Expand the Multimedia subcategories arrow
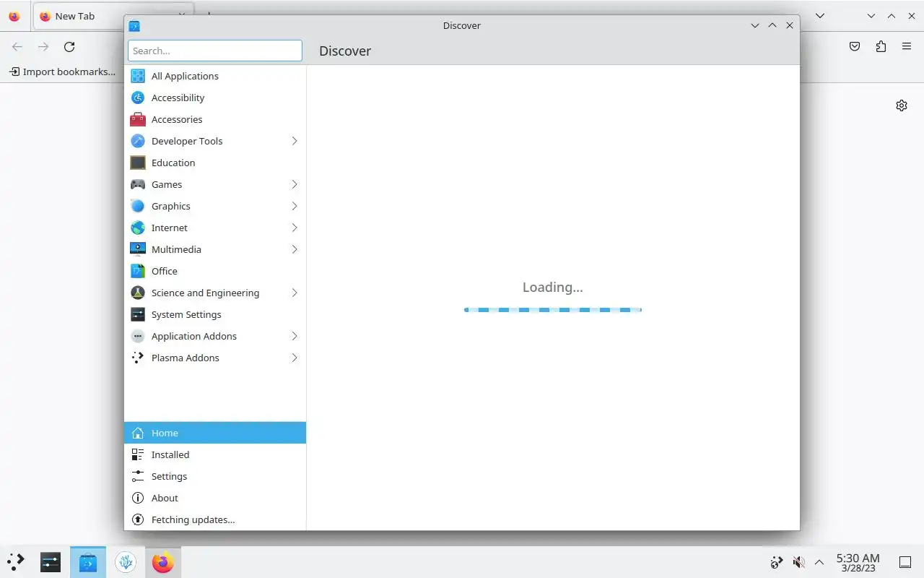This screenshot has height=578, width=924. pos(295,249)
